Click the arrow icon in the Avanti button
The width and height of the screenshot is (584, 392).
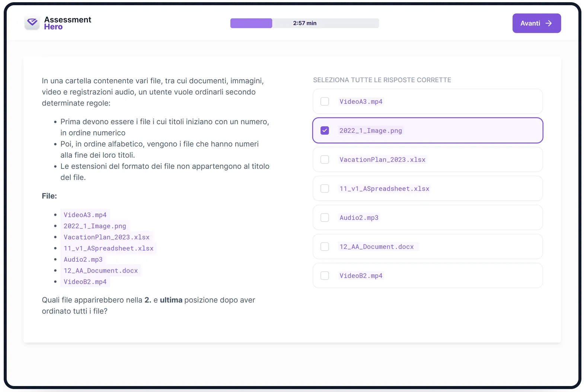click(548, 23)
